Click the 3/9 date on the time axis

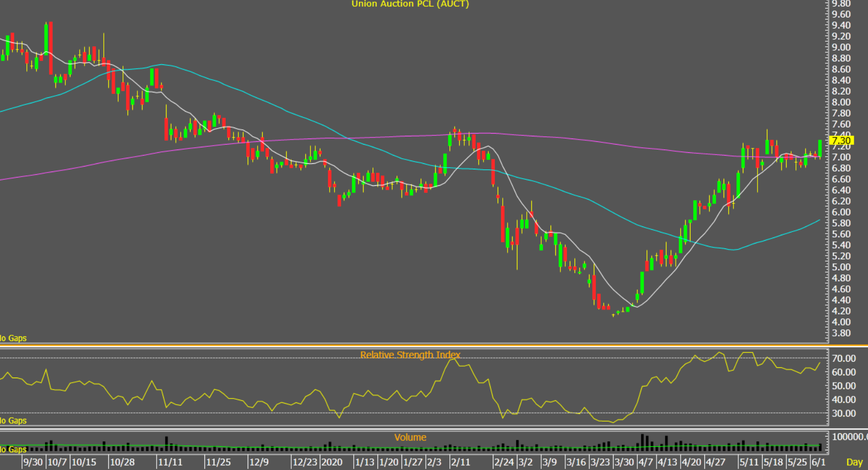pos(549,462)
